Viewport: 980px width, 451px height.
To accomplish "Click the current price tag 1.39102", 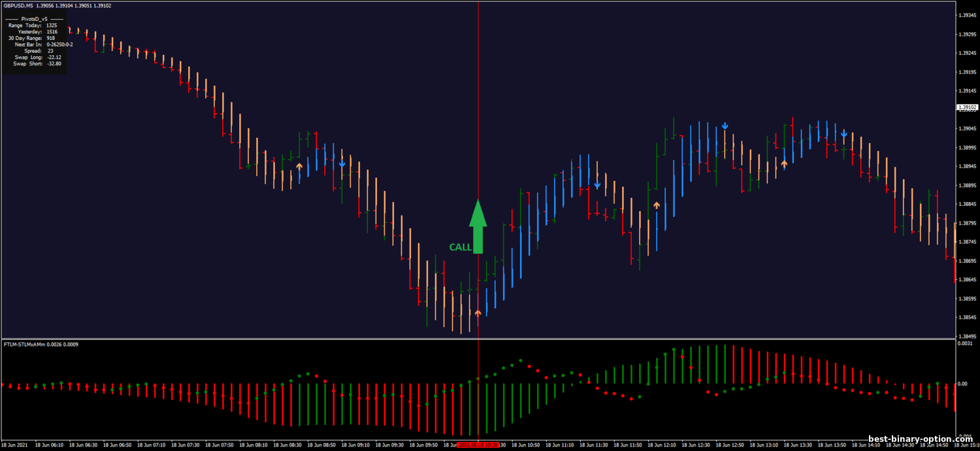I will tap(967, 107).
